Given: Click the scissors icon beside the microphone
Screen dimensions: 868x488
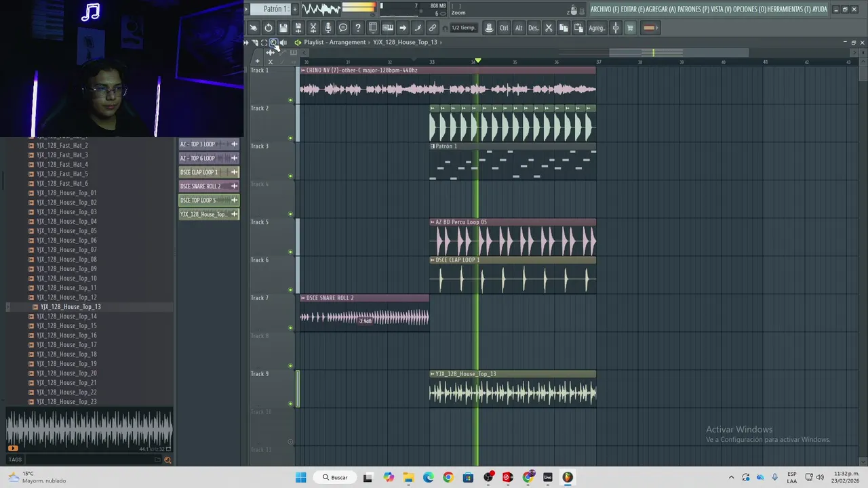Looking at the screenshot, I should [313, 28].
